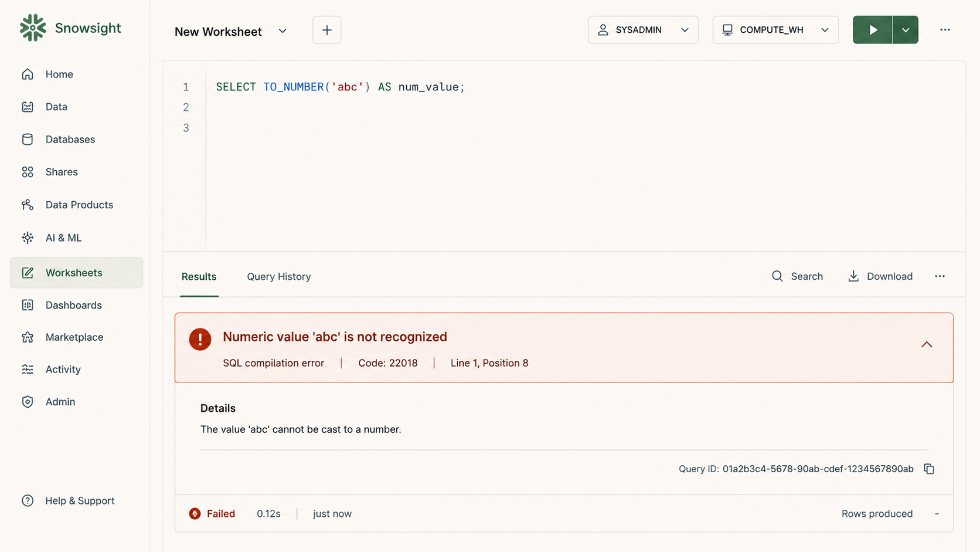Click the COMPUTE_WH warehouse monitor icon

click(727, 30)
